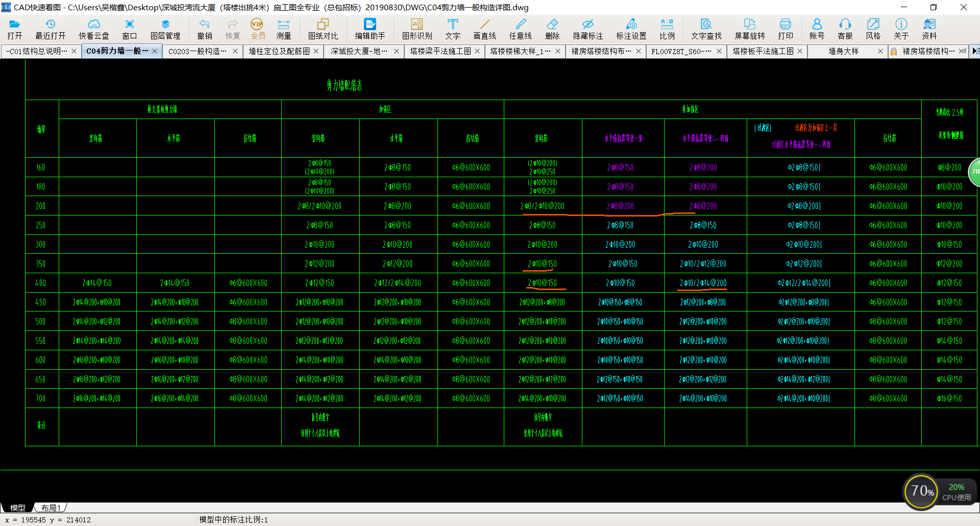Image resolution: width=980 pixels, height=526 pixels.
Task: Open the 最近打开 recent files tool
Action: [x=50, y=29]
